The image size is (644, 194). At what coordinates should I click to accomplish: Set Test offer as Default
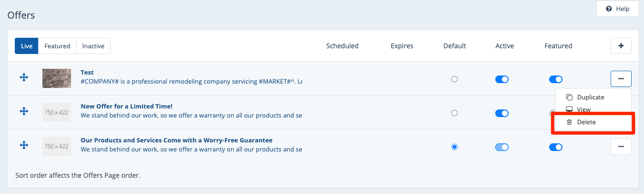[454, 79]
